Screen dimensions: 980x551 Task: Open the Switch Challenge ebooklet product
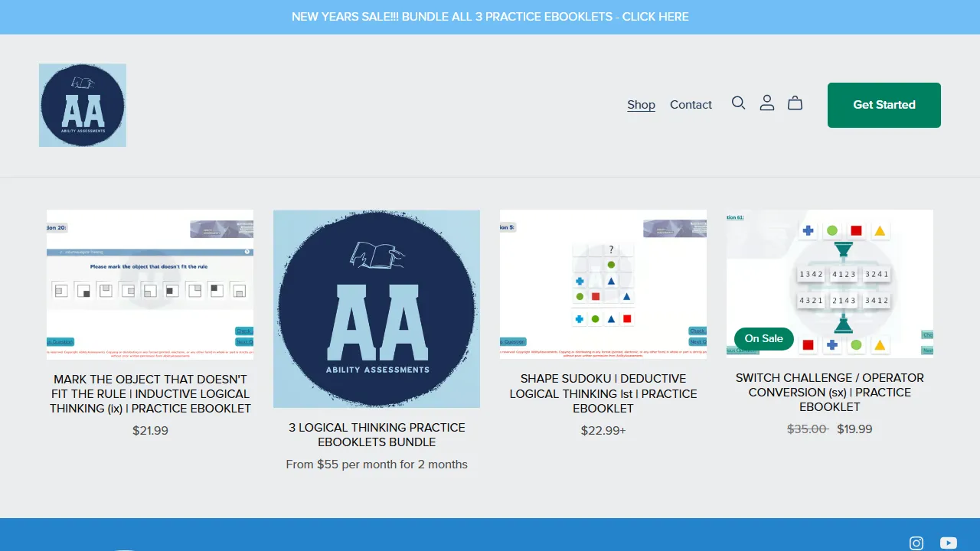[830, 392]
